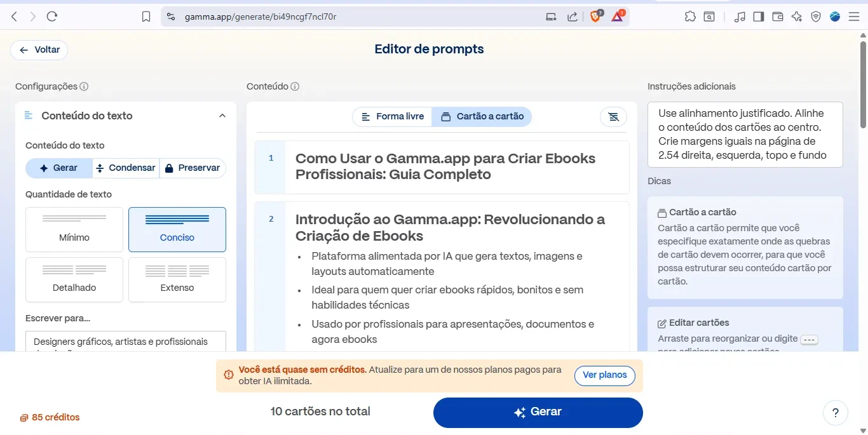Select Condensar text content mode
868x435 pixels.
[126, 168]
